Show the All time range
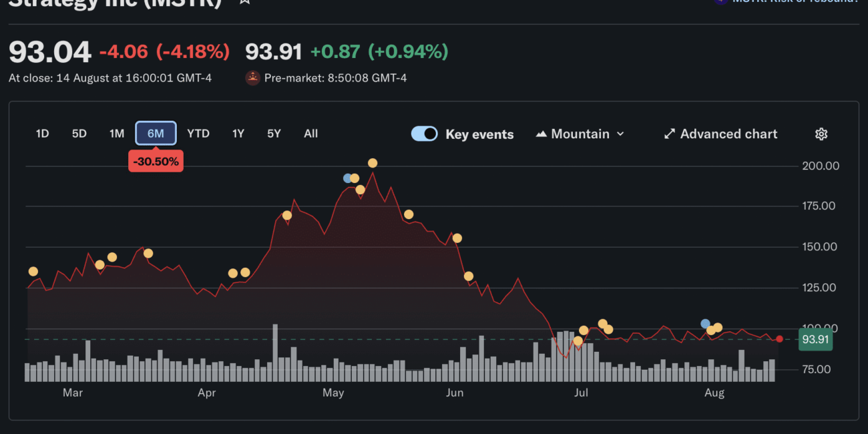This screenshot has width=868, height=434. (310, 134)
